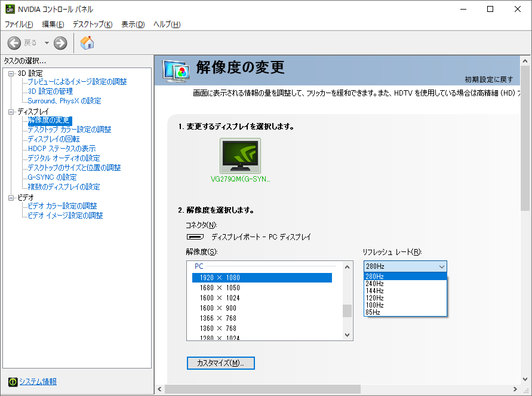Screen dimensions: 532x396
Task: Open the 表示(D) menu
Action: click(133, 24)
